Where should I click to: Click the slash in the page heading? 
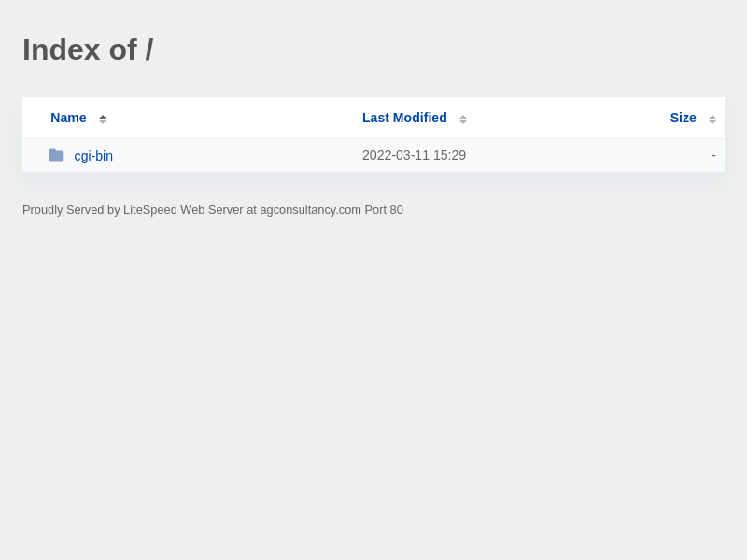[148, 49]
